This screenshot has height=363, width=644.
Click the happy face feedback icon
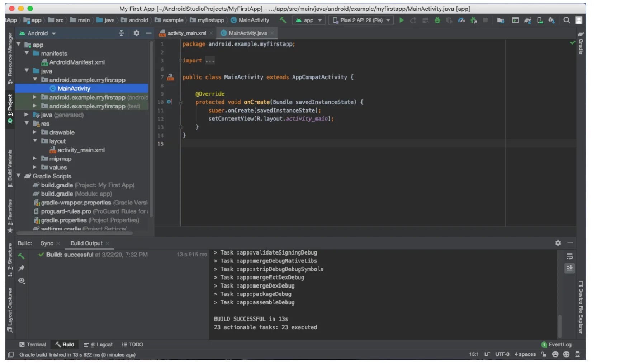(x=555, y=354)
